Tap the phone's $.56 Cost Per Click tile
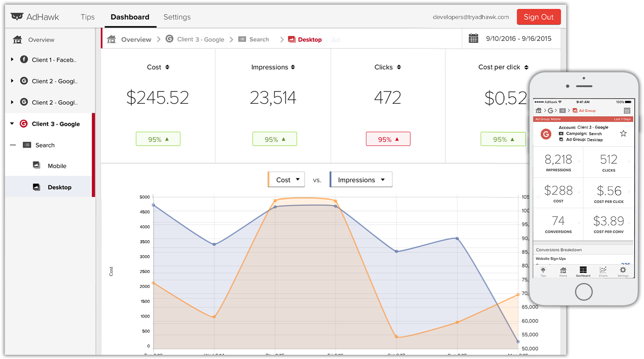This screenshot has height=359, width=644. coord(609,193)
